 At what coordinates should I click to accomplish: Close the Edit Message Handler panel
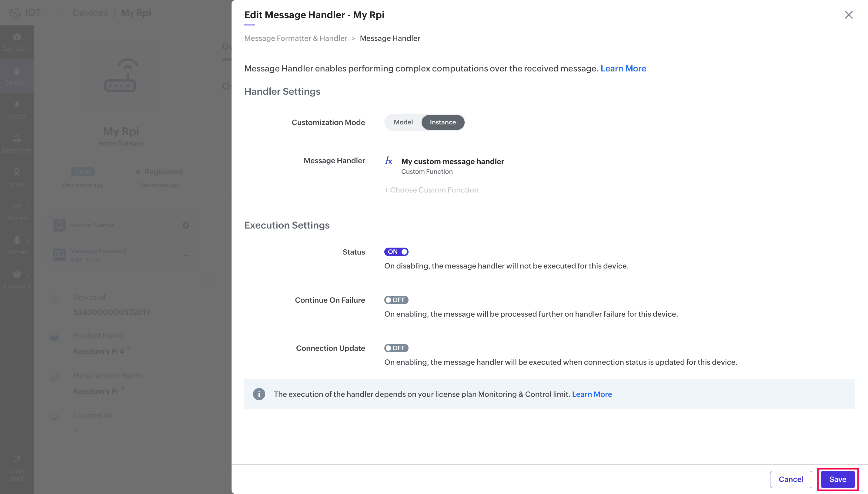pyautogui.click(x=849, y=15)
